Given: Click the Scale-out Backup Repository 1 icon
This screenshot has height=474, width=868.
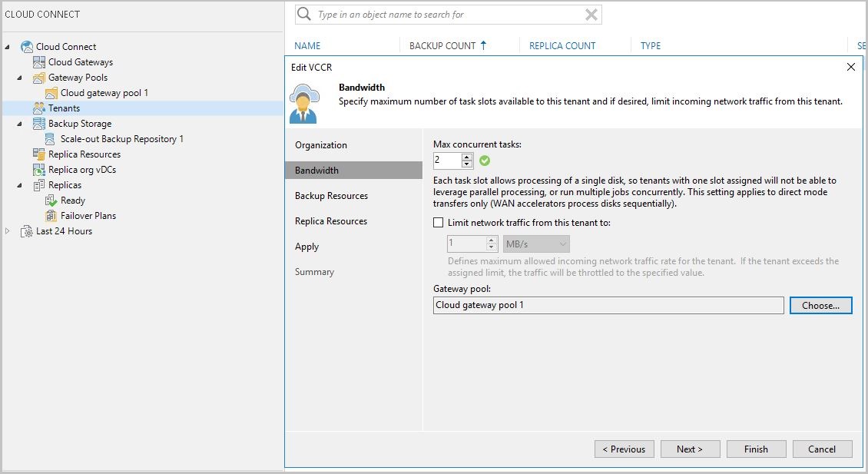Looking at the screenshot, I should tap(51, 139).
